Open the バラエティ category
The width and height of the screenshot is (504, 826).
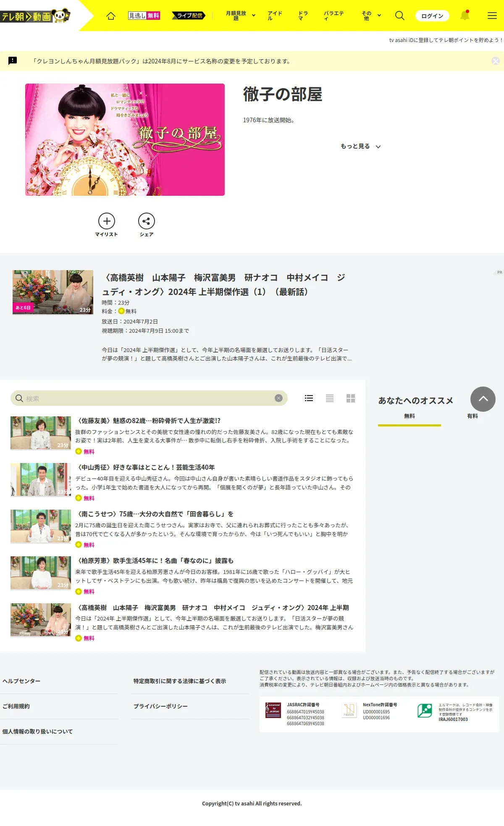[334, 16]
